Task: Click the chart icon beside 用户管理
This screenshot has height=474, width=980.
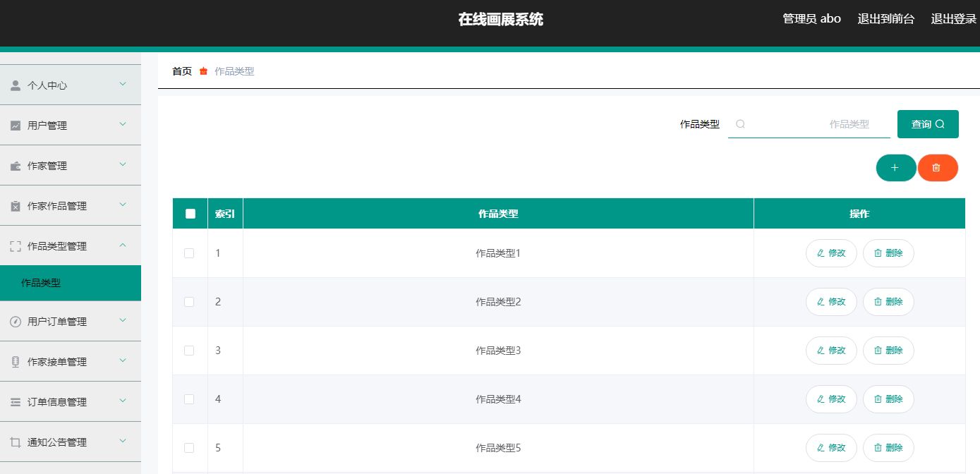Action: tap(16, 126)
